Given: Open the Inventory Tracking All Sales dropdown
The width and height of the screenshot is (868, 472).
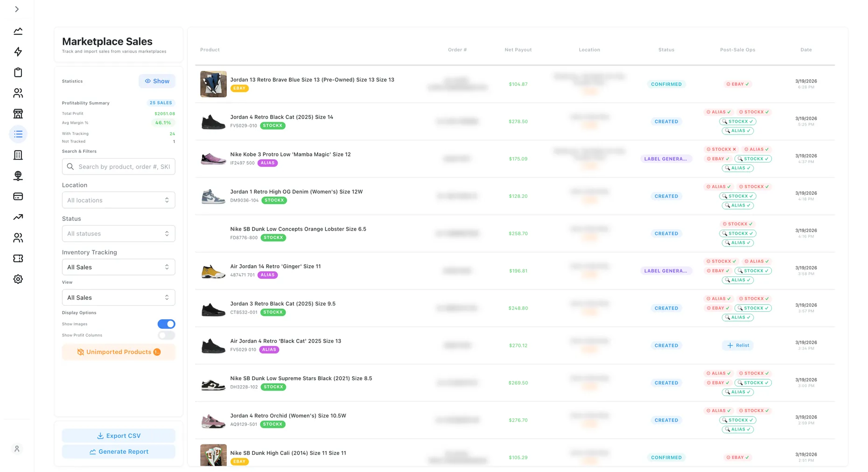Looking at the screenshot, I should click(x=119, y=268).
